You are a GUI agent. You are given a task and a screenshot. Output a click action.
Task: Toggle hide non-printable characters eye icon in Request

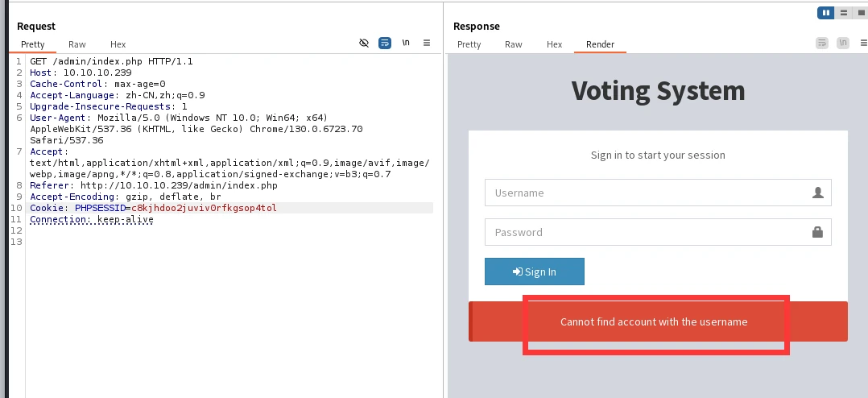click(364, 43)
